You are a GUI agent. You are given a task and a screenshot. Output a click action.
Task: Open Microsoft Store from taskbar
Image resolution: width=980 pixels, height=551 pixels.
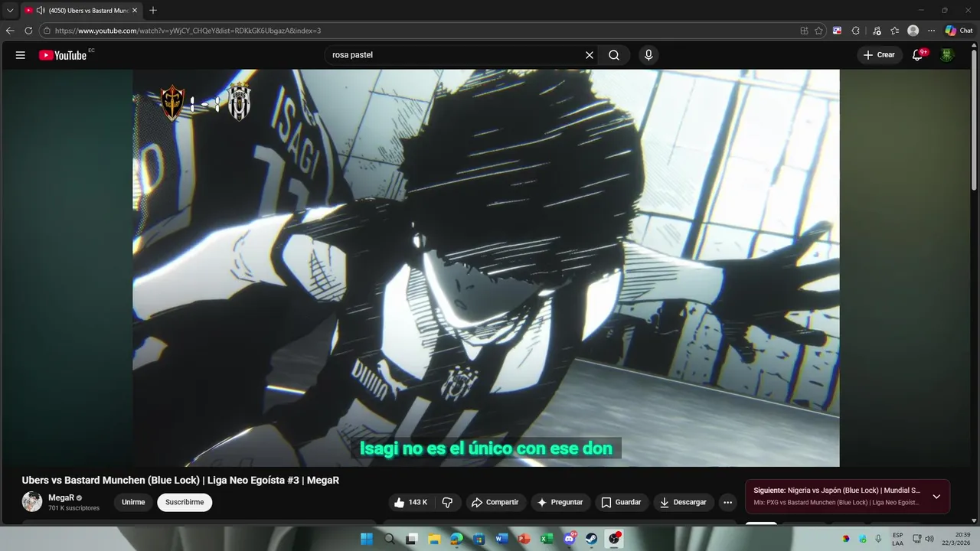(x=479, y=539)
